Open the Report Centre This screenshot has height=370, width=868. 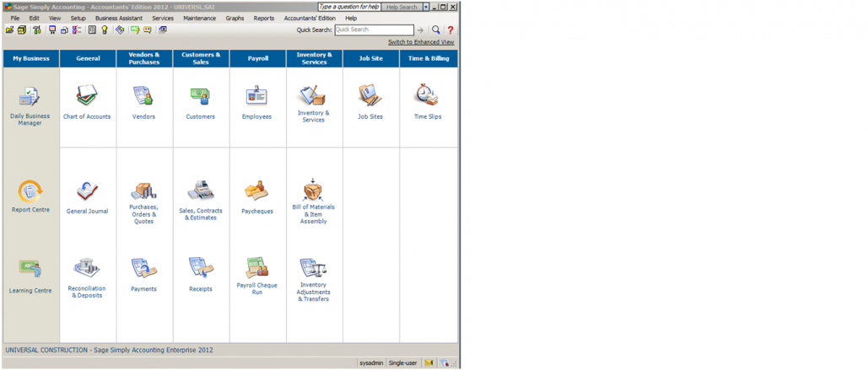[x=30, y=192]
